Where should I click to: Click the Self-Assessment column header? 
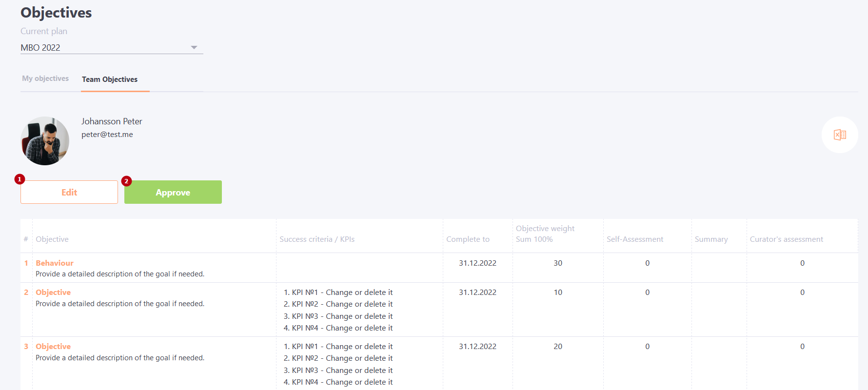(635, 239)
